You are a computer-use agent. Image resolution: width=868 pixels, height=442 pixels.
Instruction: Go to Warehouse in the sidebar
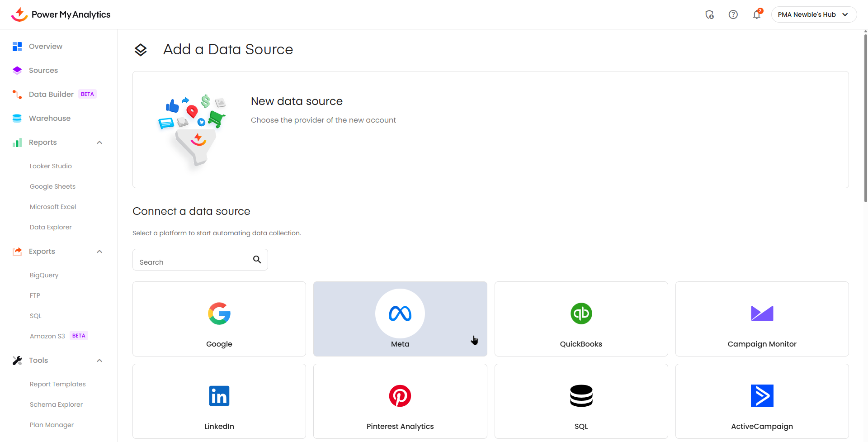tap(50, 118)
